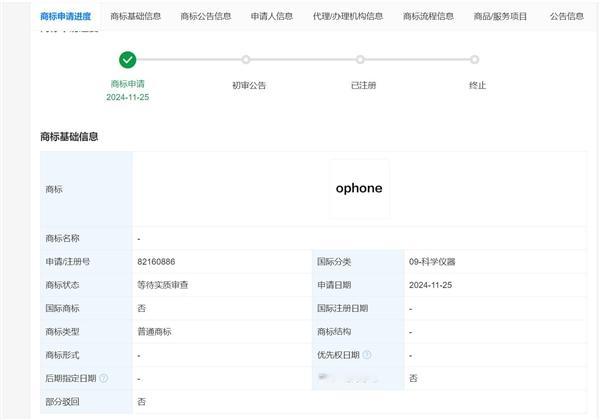Click the 等待实质审查 status value
This screenshot has height=420, width=600.
(x=163, y=285)
